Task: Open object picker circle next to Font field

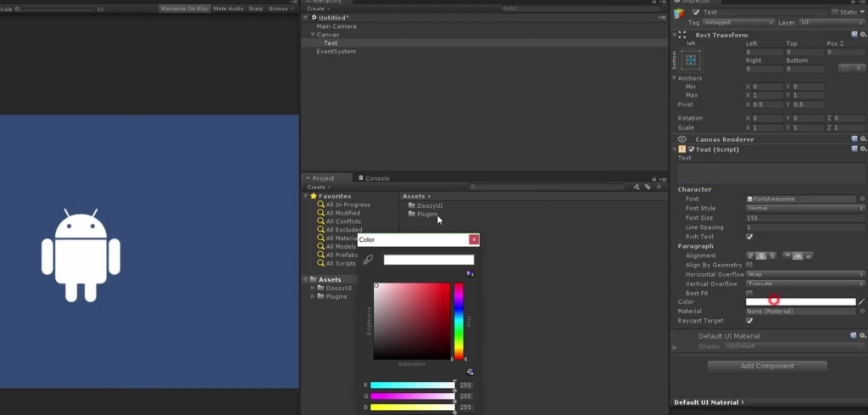Action: click(862, 199)
